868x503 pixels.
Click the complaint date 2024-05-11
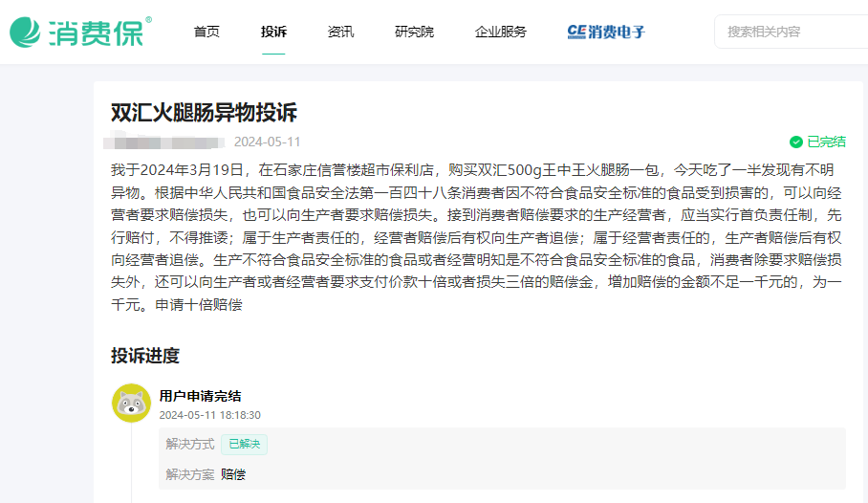coord(267,142)
